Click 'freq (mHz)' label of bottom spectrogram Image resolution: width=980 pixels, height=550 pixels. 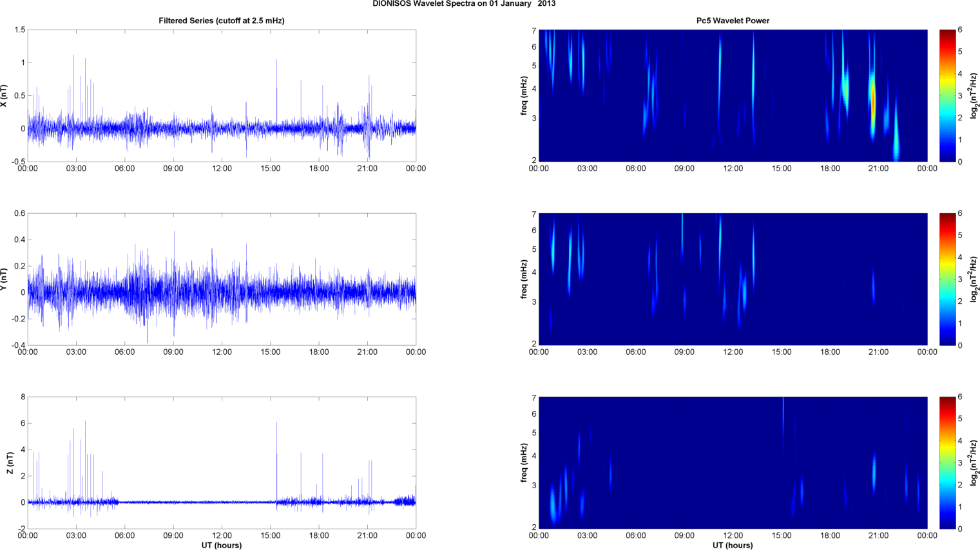tap(524, 463)
